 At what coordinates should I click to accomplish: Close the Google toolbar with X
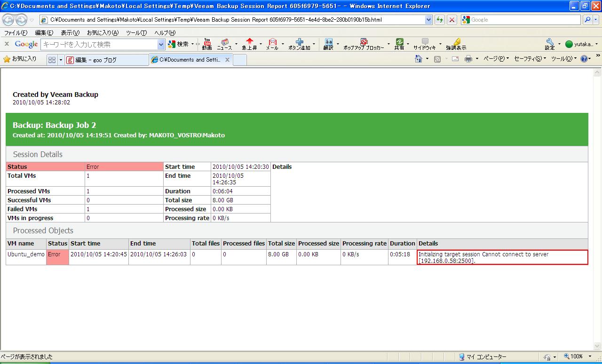tap(7, 44)
